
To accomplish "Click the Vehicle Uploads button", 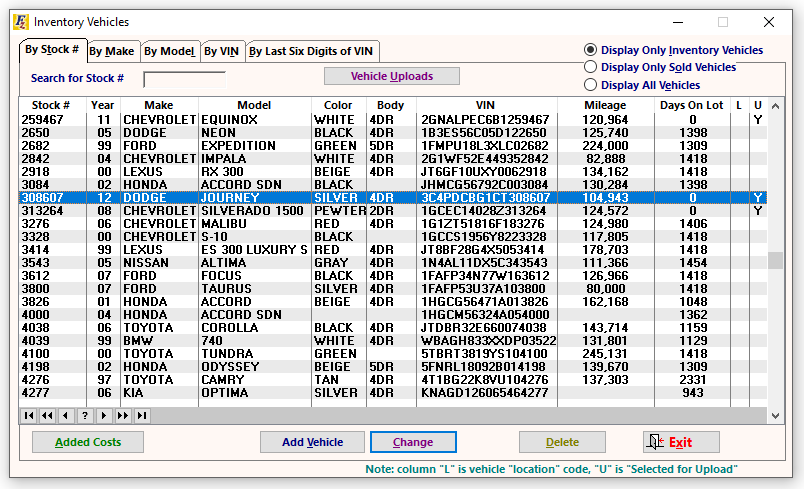I will (x=392, y=76).
